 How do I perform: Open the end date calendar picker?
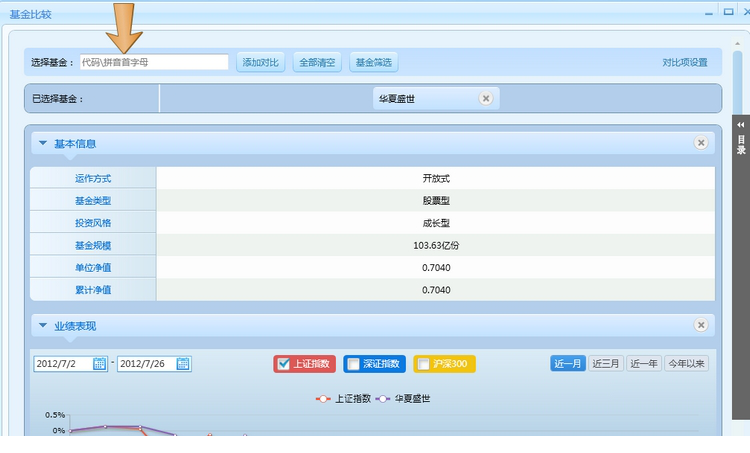pyautogui.click(x=183, y=364)
